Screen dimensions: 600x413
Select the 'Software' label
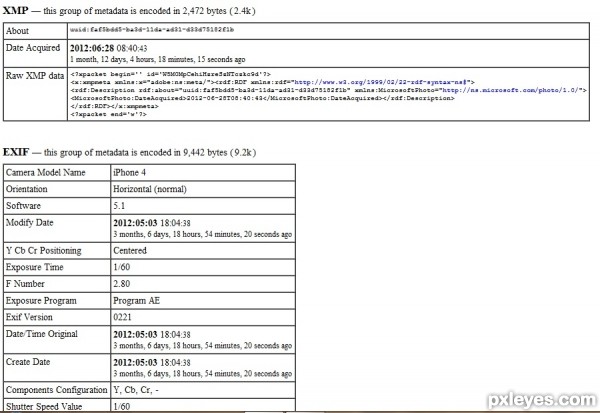(23, 206)
